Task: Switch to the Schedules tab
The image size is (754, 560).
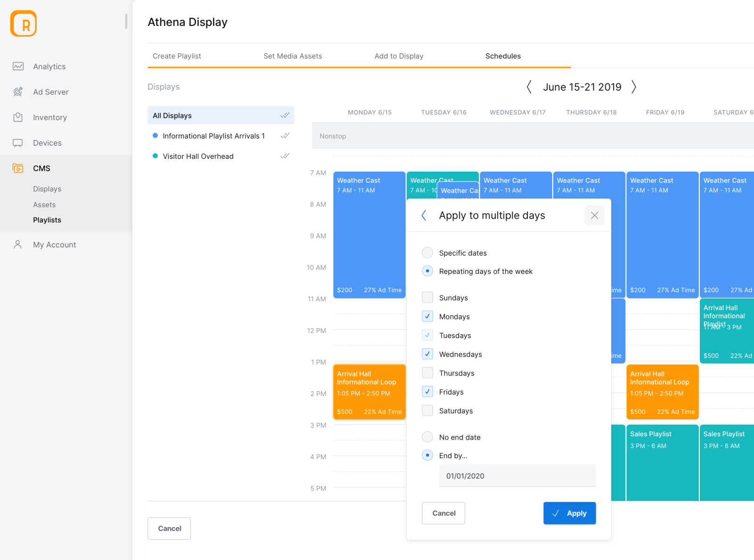Action: pos(503,56)
